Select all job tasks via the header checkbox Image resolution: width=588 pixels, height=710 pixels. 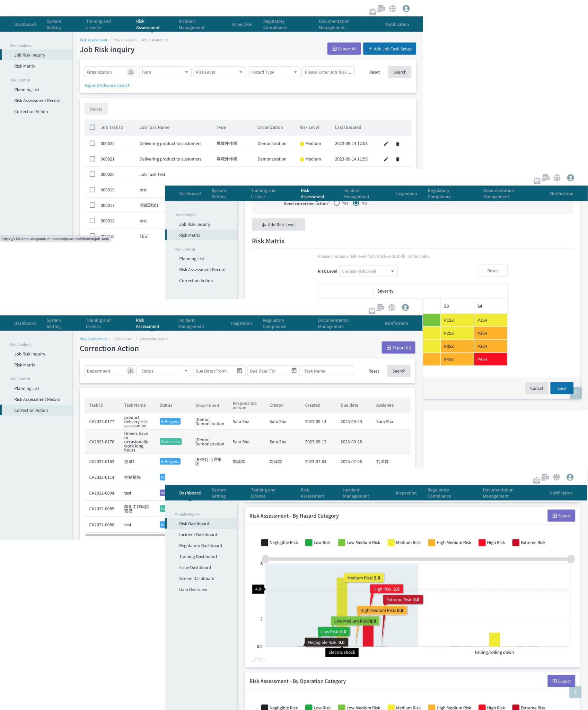(92, 127)
